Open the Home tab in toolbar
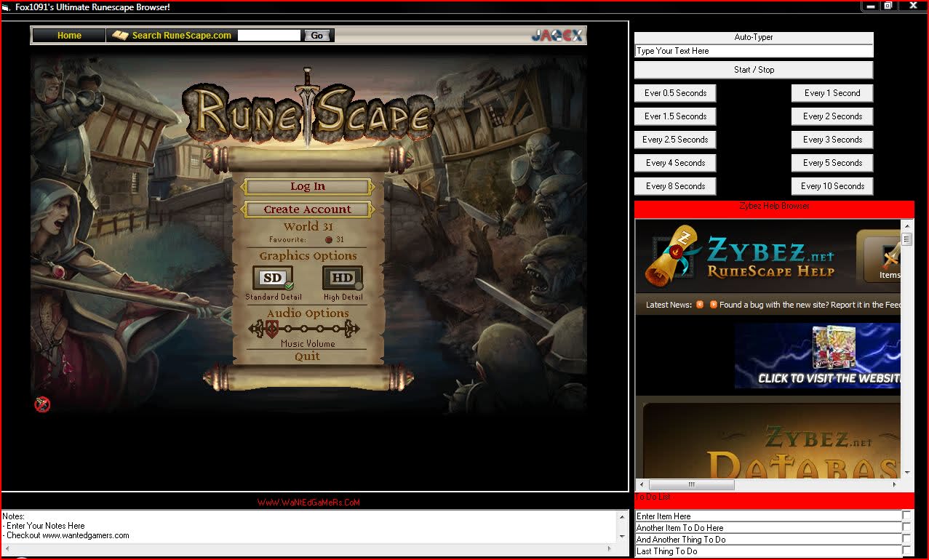This screenshot has height=560, width=929. (x=69, y=35)
